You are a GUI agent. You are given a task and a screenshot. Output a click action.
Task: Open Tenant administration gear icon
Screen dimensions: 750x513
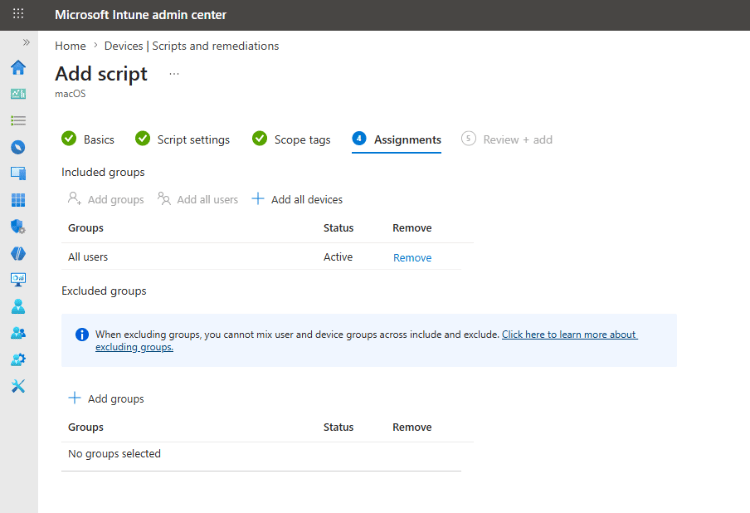pos(18,360)
